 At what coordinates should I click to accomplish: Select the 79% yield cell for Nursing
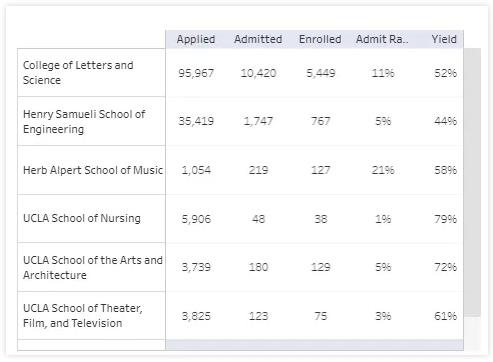point(445,219)
